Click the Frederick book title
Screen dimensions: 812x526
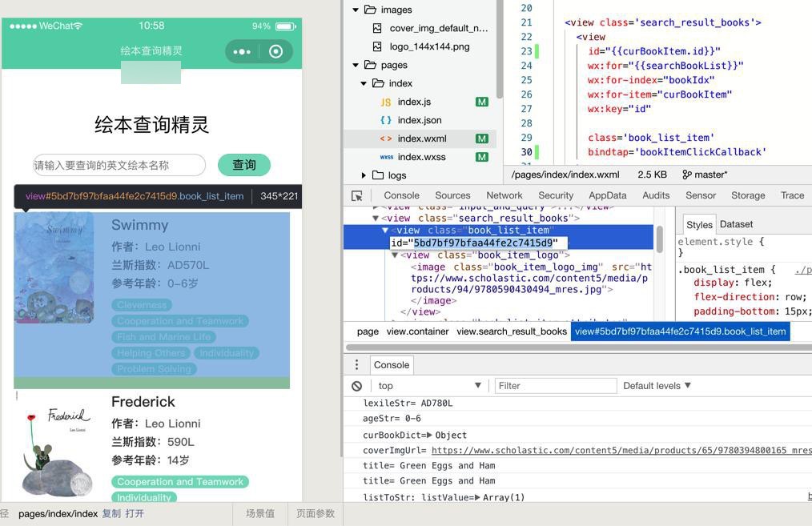pyautogui.click(x=143, y=402)
